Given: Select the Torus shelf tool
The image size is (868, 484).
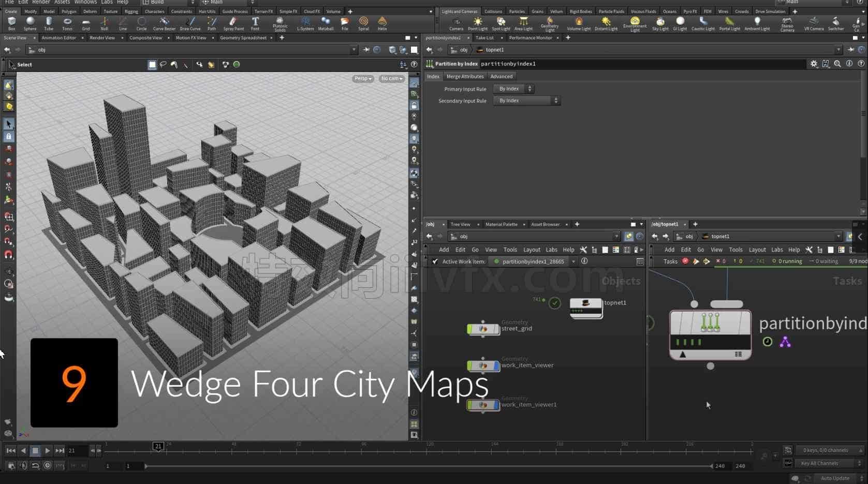Looking at the screenshot, I should tap(67, 23).
